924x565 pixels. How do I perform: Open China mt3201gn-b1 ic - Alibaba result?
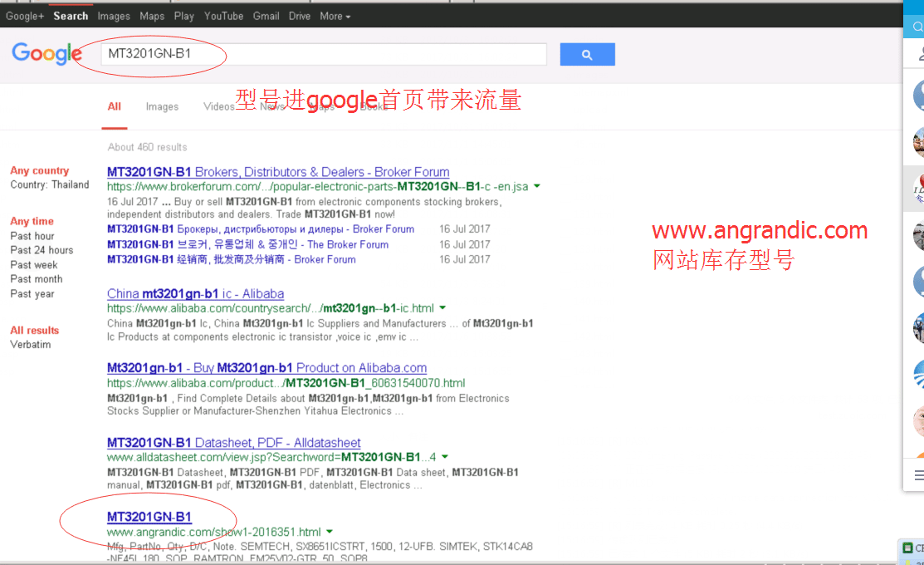coord(196,293)
